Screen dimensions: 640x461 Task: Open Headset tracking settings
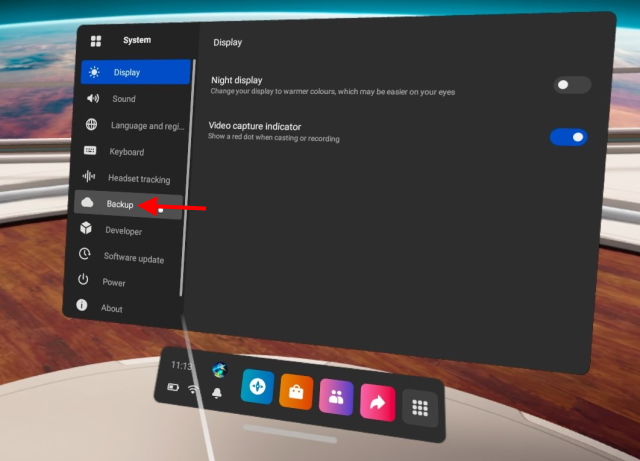130,178
